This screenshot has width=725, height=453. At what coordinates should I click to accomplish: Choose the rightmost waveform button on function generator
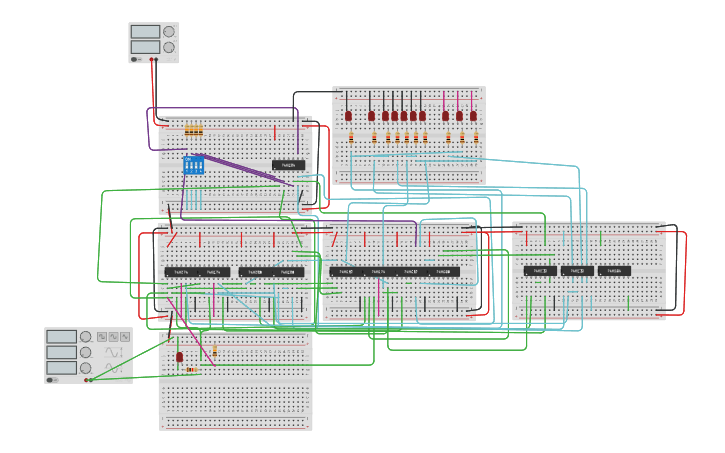pyautogui.click(x=125, y=337)
